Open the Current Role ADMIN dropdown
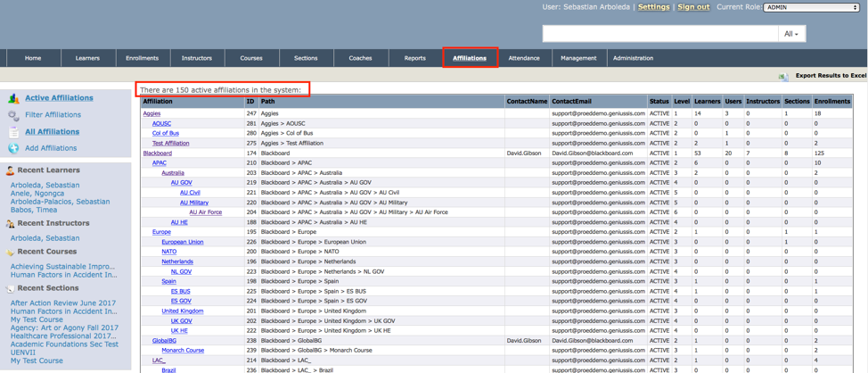Screen dimensions: 868x373 click(x=811, y=7)
